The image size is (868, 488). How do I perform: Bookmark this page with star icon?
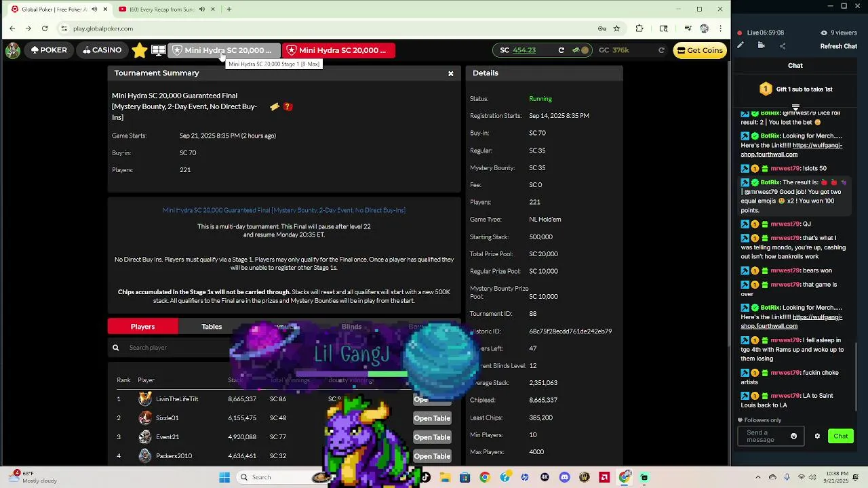click(x=616, y=28)
